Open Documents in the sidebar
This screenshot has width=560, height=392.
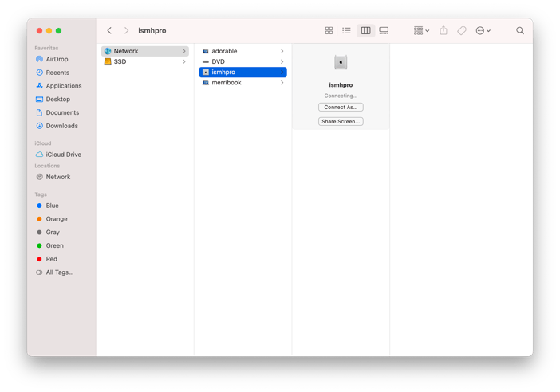point(57,112)
